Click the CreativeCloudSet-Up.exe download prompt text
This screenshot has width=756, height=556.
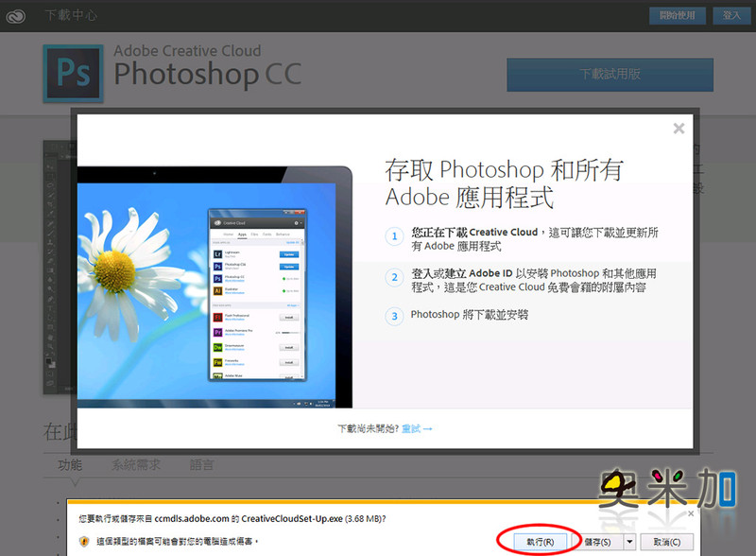coord(232,519)
